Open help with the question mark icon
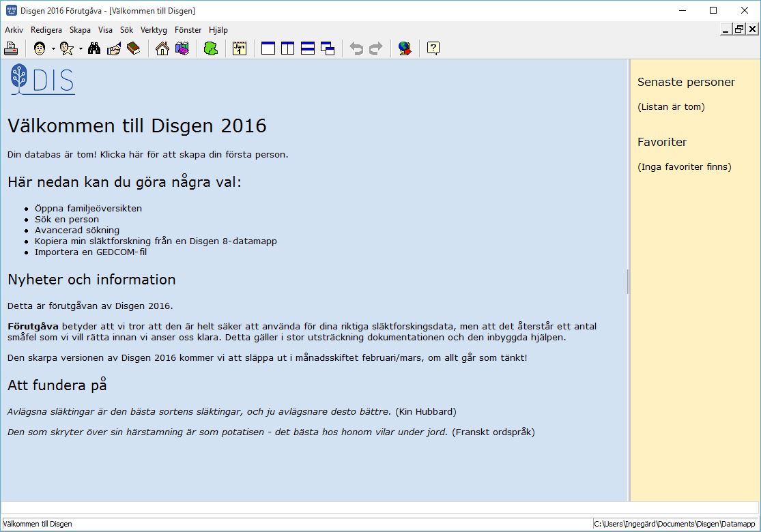 433,48
